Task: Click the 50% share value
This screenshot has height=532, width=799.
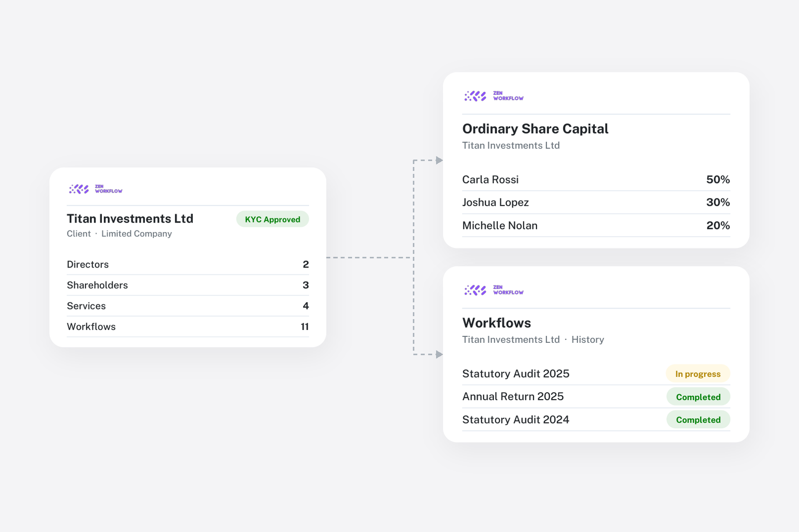Action: tap(718, 180)
